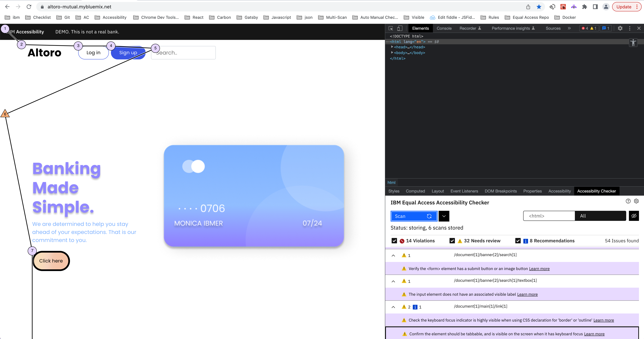Open Learn more link for form submit button
This screenshot has width=644, height=339.
[x=539, y=269]
